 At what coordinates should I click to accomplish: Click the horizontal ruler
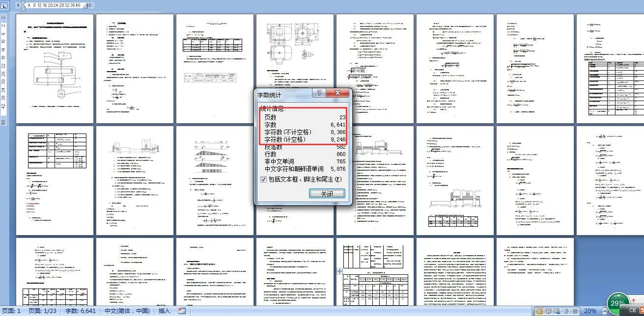(x=55, y=5)
